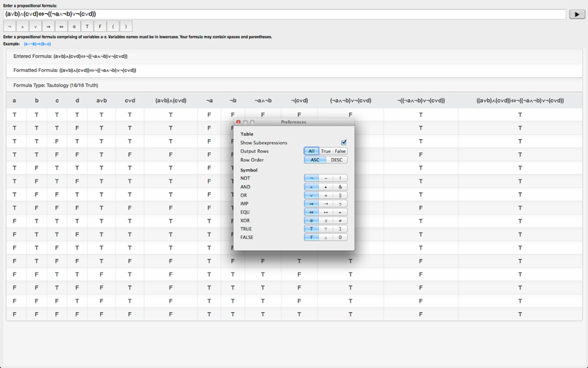
Task: Run the formula with the play button
Action: click(x=577, y=14)
